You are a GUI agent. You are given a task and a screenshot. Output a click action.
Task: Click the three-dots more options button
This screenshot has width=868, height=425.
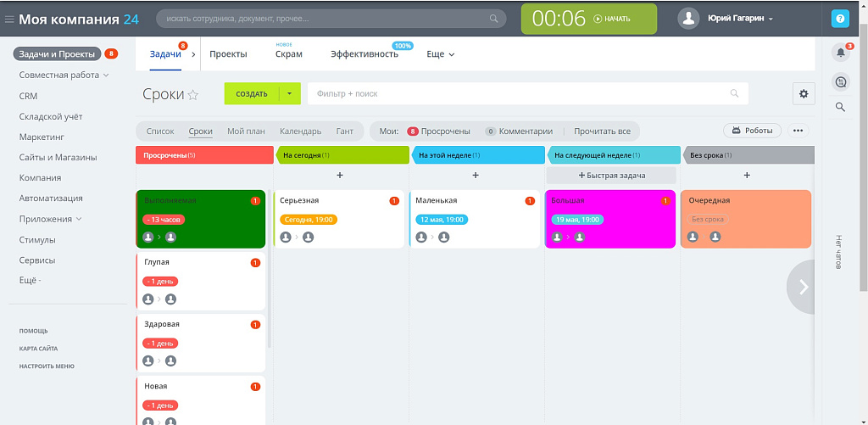(x=797, y=131)
